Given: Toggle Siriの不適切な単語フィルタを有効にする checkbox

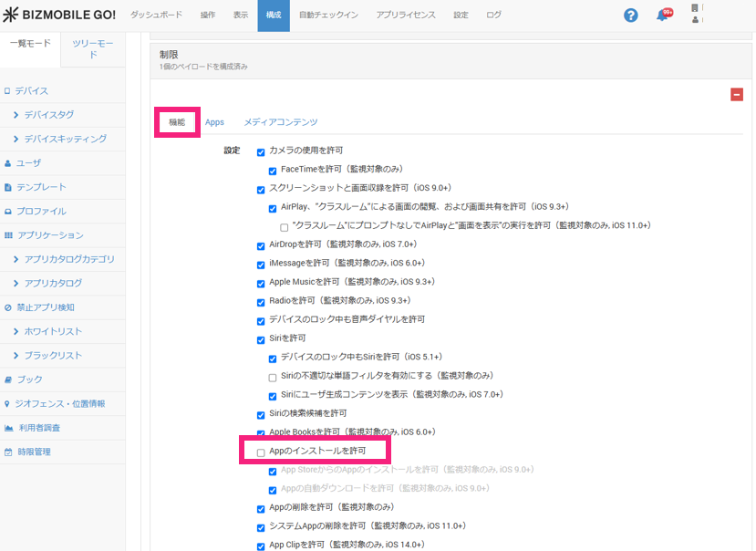Looking at the screenshot, I should 273,377.
